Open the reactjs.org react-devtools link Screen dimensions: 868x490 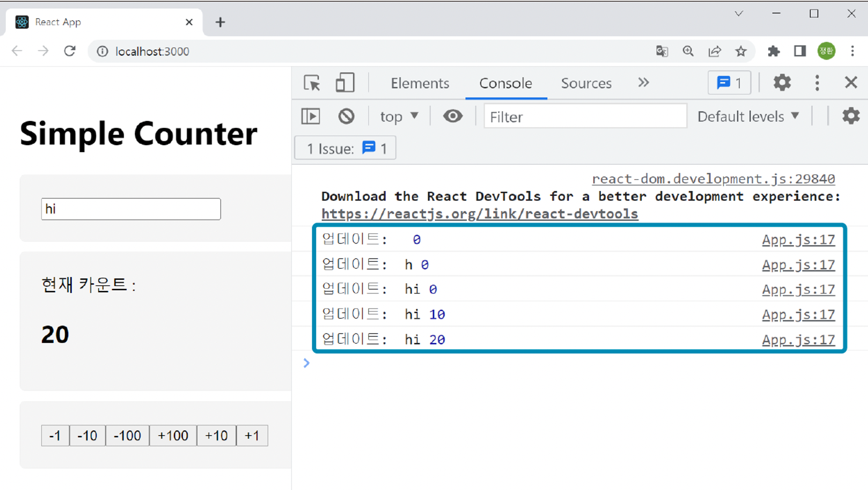[x=480, y=214]
